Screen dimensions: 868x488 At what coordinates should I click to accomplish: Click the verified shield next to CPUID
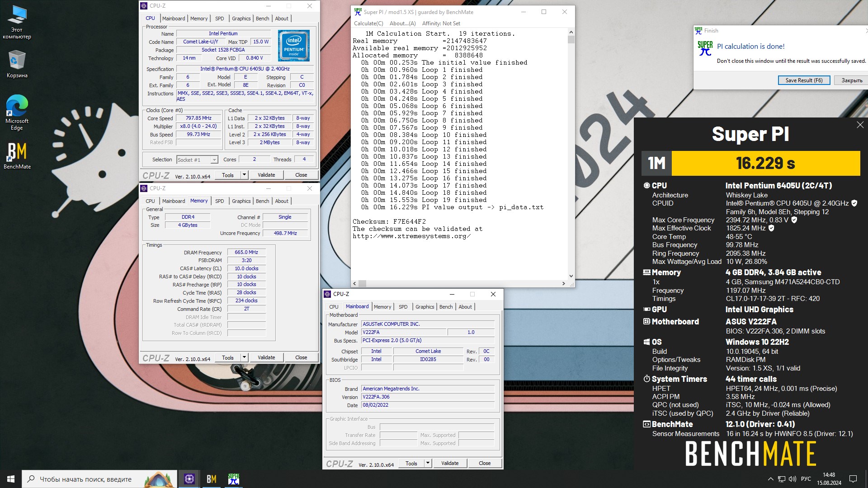pyautogui.click(x=854, y=203)
